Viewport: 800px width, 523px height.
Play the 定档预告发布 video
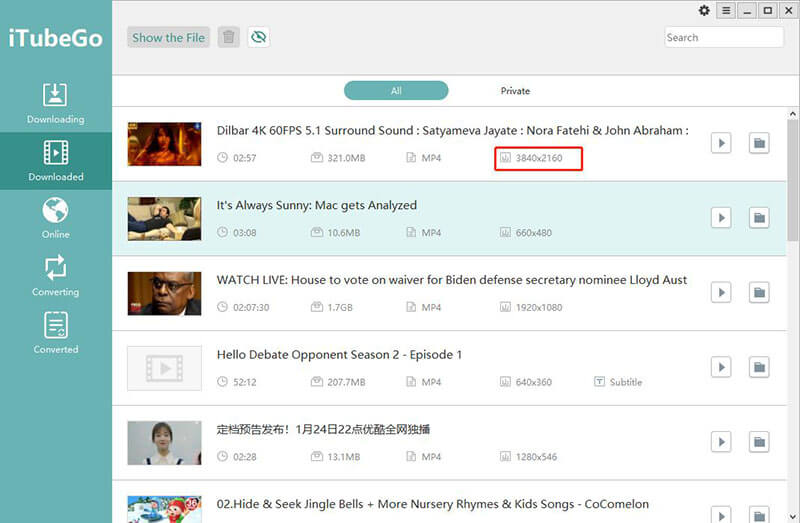click(x=721, y=442)
